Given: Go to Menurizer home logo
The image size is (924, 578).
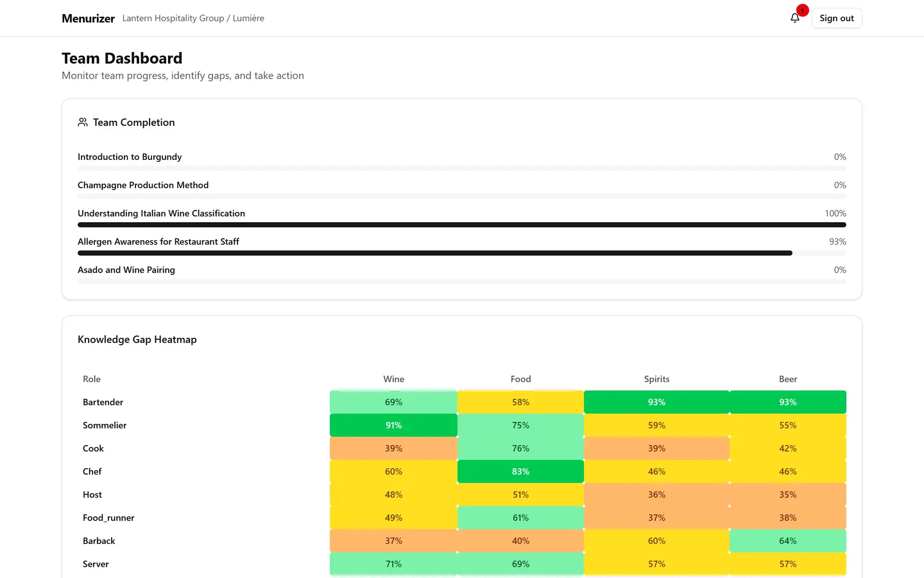Looking at the screenshot, I should point(88,18).
